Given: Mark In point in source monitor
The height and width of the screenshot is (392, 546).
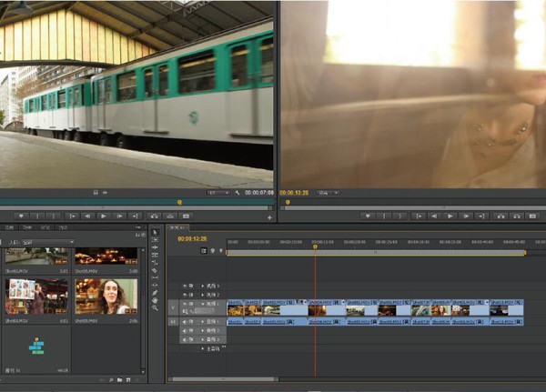Looking at the screenshot, I should click(x=37, y=216).
